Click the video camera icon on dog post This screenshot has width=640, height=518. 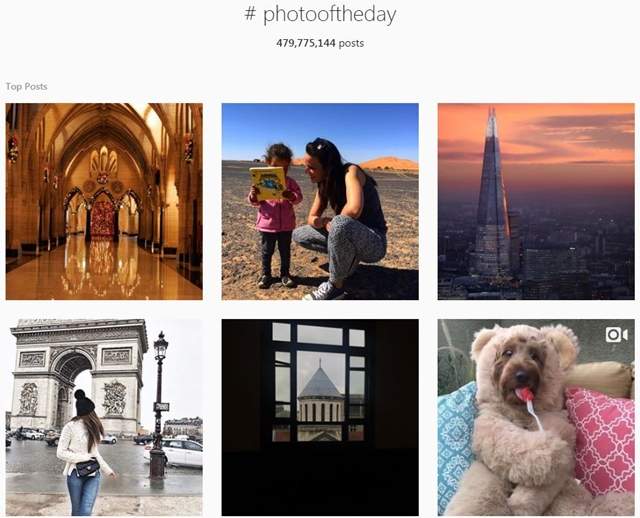coord(616,335)
